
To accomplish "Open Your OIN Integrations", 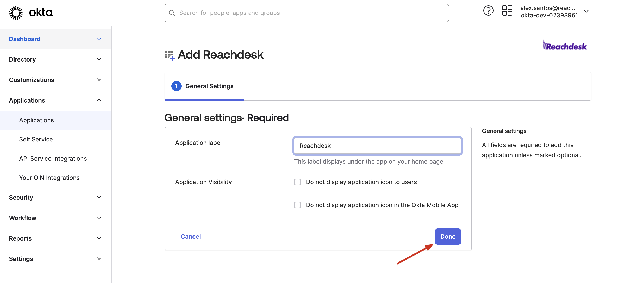I will pos(49,178).
